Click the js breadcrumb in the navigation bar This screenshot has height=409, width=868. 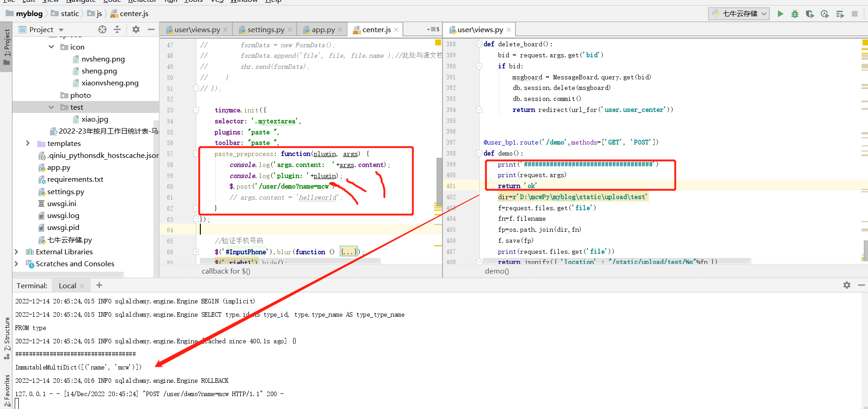[x=95, y=14]
